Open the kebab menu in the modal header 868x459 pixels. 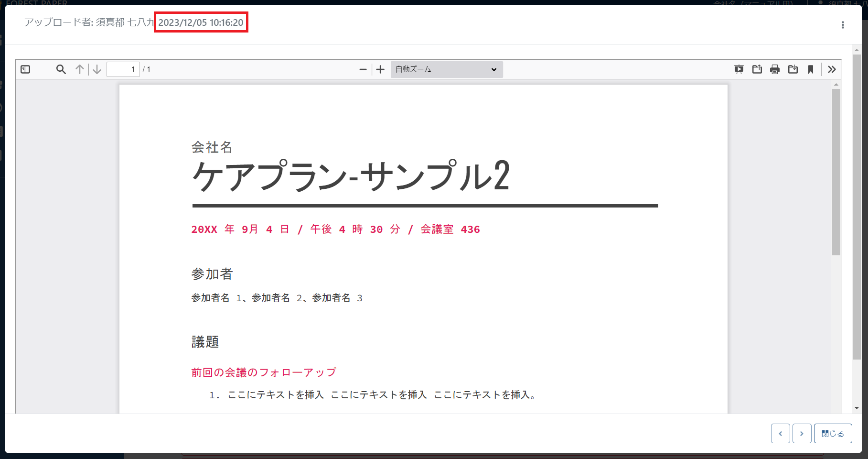(843, 24)
